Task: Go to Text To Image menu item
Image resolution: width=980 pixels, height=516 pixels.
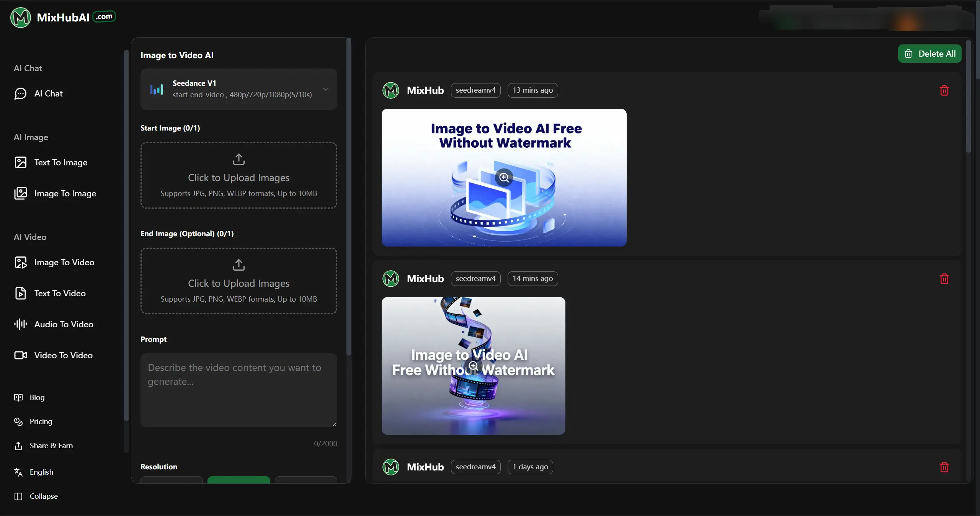Action: (60, 163)
